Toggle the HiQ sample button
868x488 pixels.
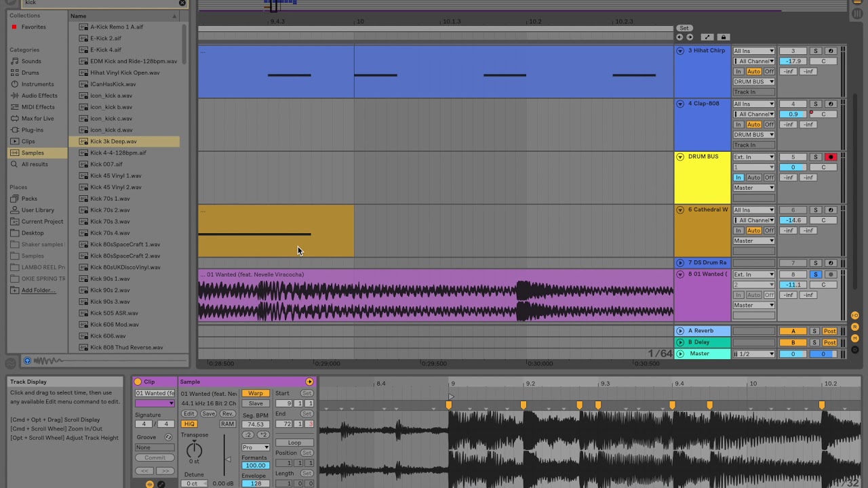tap(189, 424)
